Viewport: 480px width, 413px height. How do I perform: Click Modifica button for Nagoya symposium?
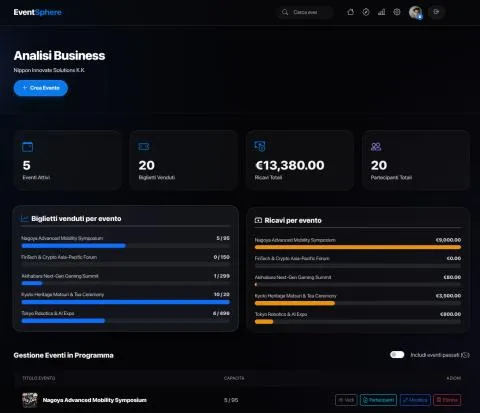(x=415, y=400)
